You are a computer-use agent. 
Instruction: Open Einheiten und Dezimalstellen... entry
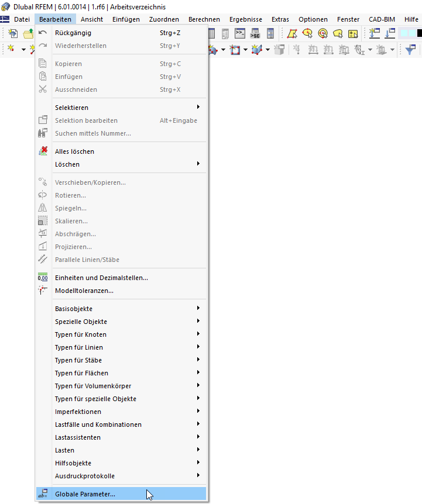pyautogui.click(x=121, y=278)
